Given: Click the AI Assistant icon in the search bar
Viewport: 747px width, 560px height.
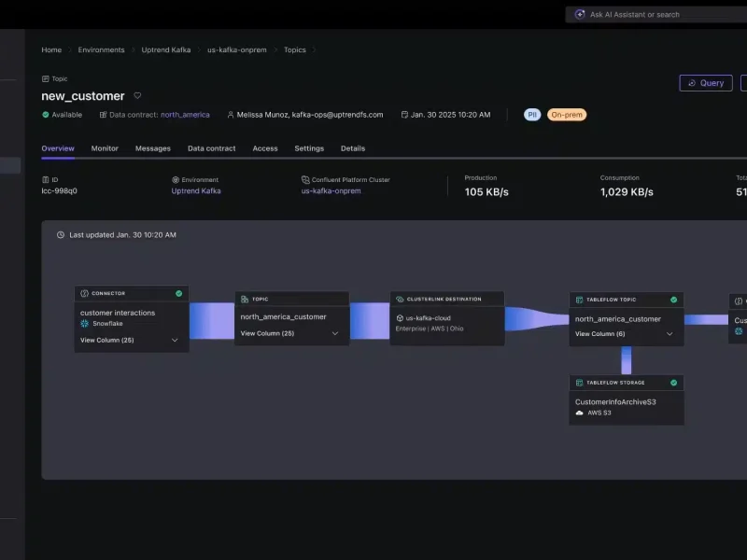Looking at the screenshot, I should pyautogui.click(x=581, y=14).
